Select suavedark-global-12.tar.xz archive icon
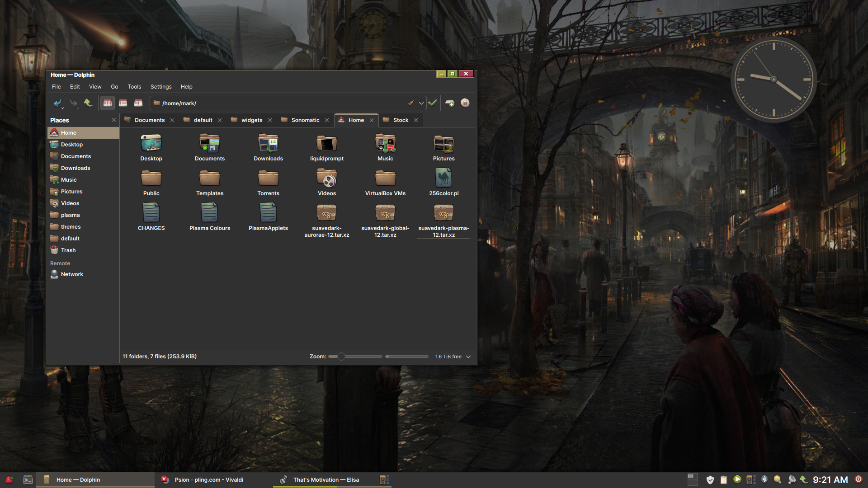This screenshot has width=868, height=488. [385, 213]
